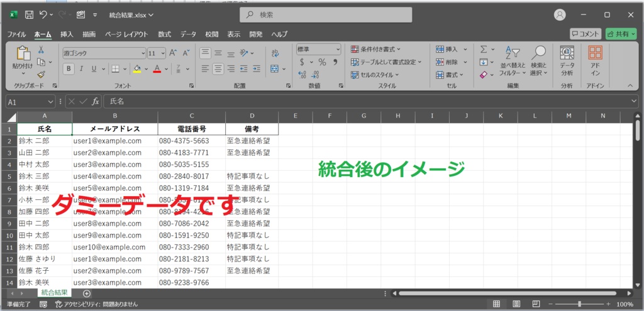
Task: Decrease font size with the small A icon
Action: 186,53
